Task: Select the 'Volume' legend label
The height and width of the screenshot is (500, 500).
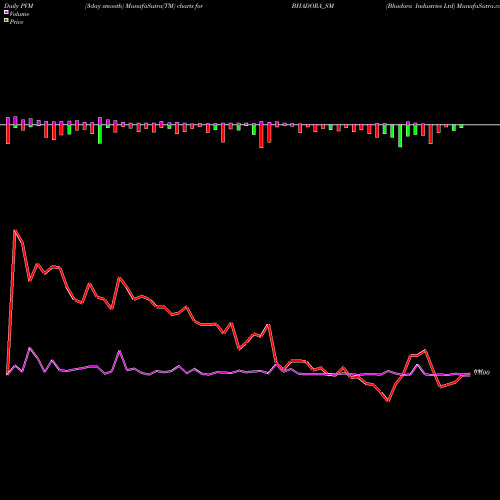Action: pyautogui.click(x=19, y=14)
